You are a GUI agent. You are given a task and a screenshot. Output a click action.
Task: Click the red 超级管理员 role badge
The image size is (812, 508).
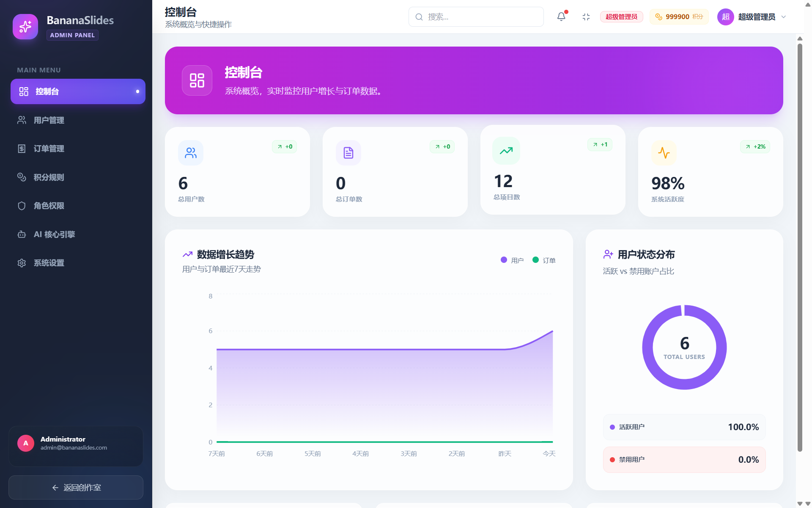click(621, 17)
